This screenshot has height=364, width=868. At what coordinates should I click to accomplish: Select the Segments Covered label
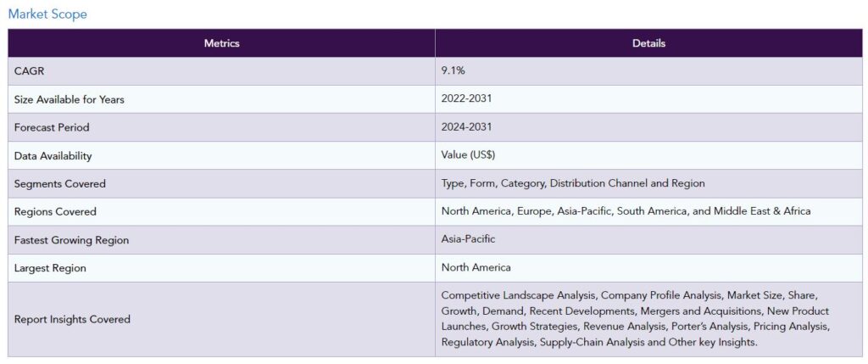60,184
